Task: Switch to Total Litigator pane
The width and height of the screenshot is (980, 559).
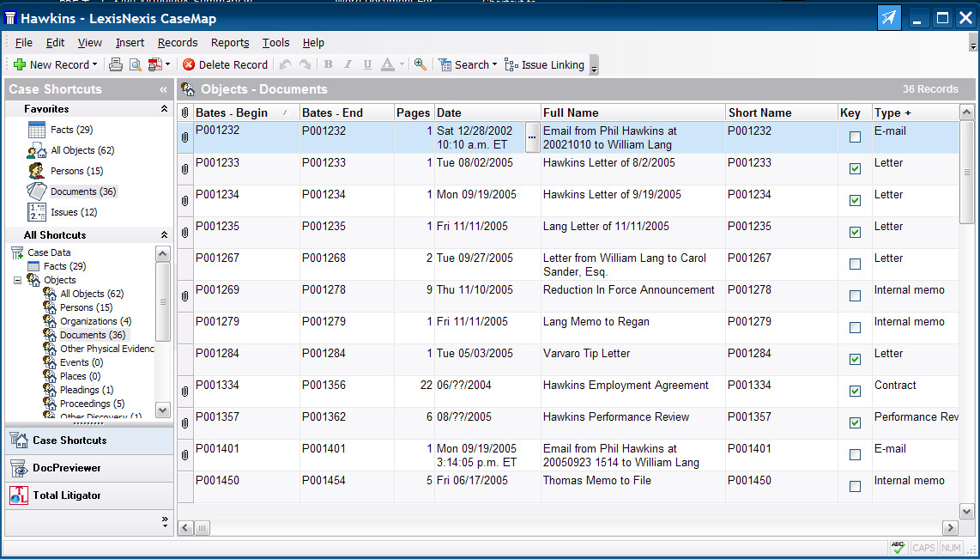Action: (89, 495)
